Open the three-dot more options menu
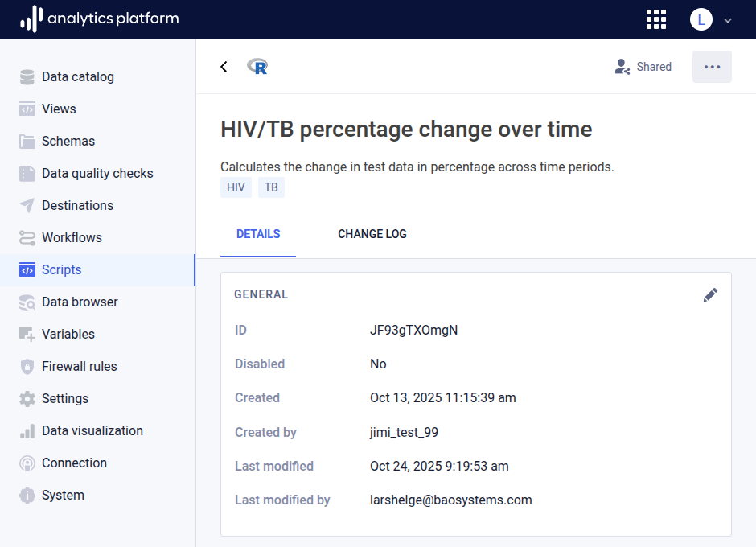 pyautogui.click(x=712, y=67)
